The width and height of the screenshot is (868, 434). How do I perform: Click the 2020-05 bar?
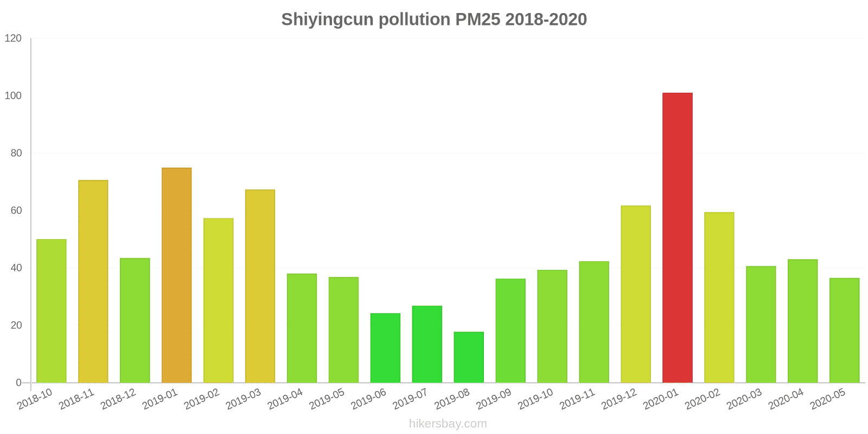coord(844,330)
